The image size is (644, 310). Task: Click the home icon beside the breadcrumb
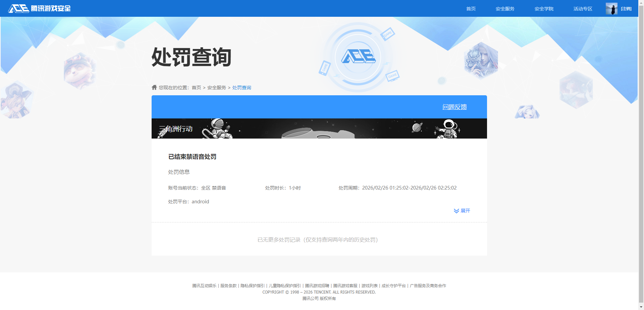(x=154, y=87)
